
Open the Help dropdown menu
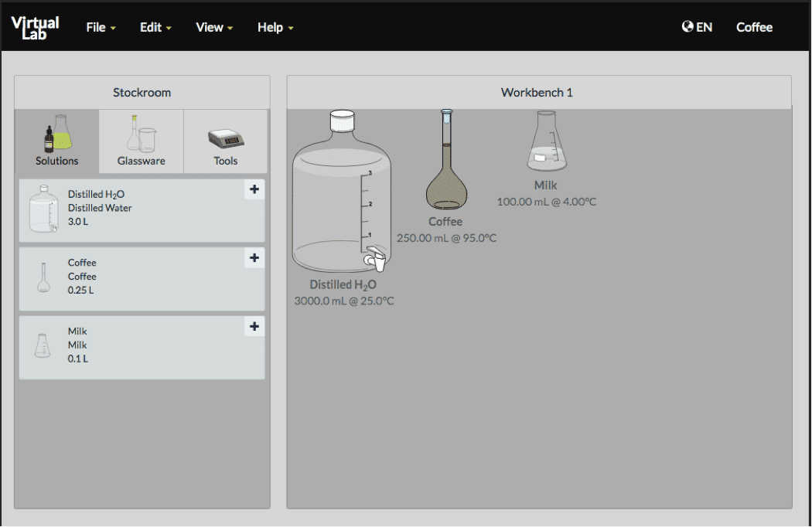pos(275,27)
